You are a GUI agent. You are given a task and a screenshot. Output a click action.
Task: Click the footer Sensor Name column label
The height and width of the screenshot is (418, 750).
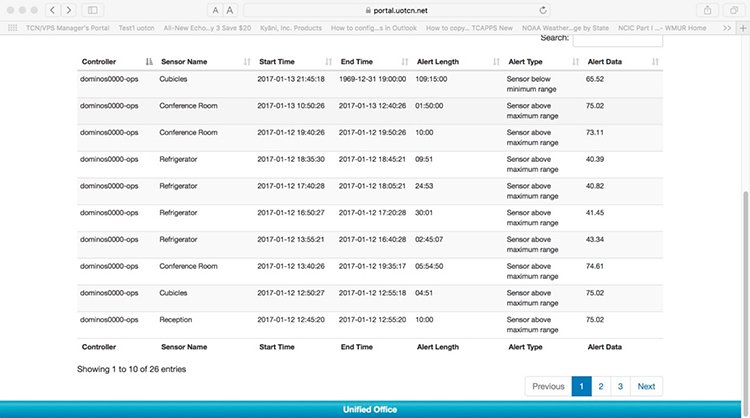pyautogui.click(x=184, y=347)
